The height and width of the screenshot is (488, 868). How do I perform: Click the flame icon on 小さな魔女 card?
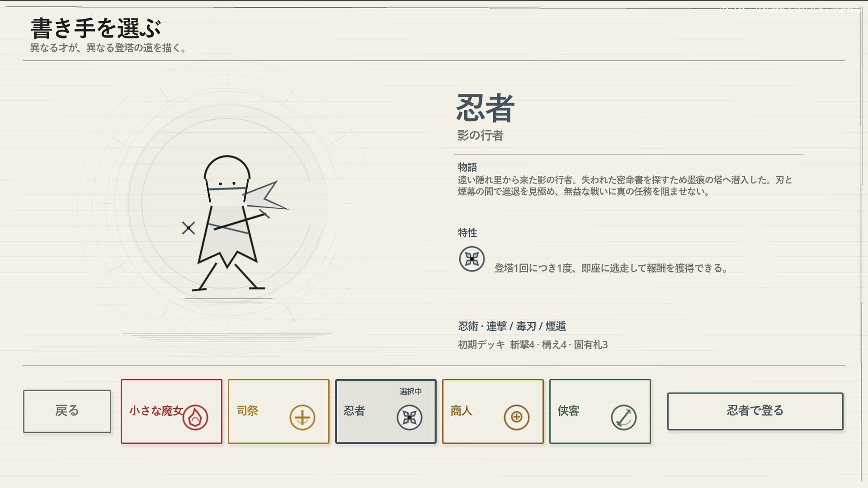tap(195, 418)
